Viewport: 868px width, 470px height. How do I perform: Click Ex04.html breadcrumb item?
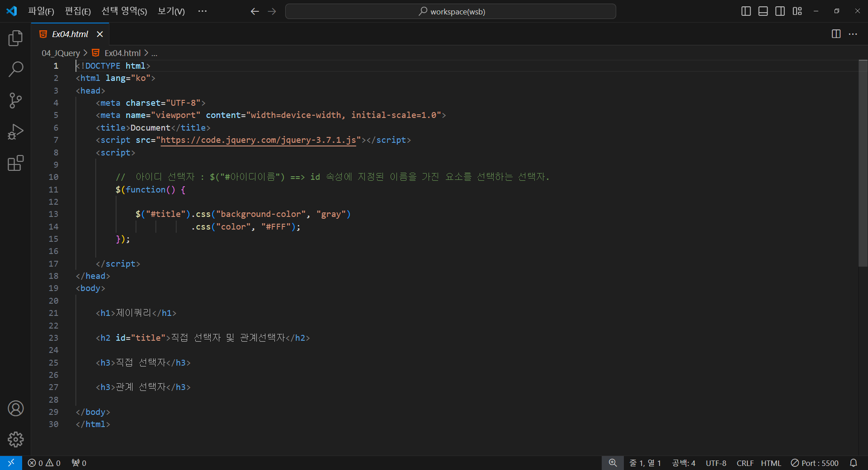tap(122, 53)
